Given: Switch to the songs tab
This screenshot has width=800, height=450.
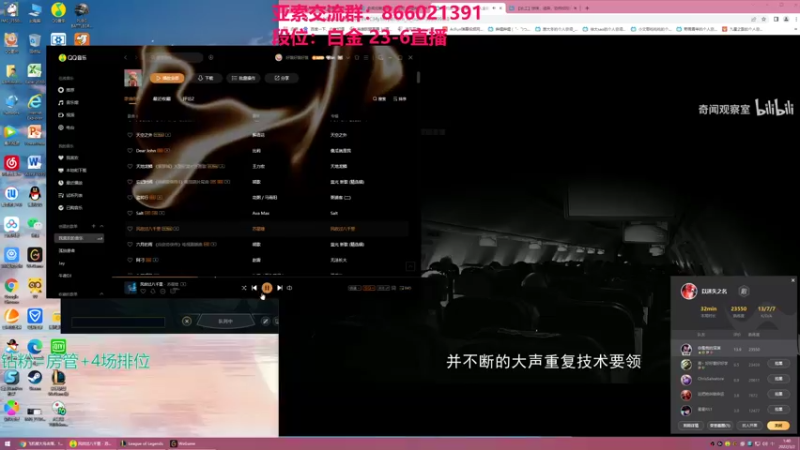Looking at the screenshot, I should point(131,99).
